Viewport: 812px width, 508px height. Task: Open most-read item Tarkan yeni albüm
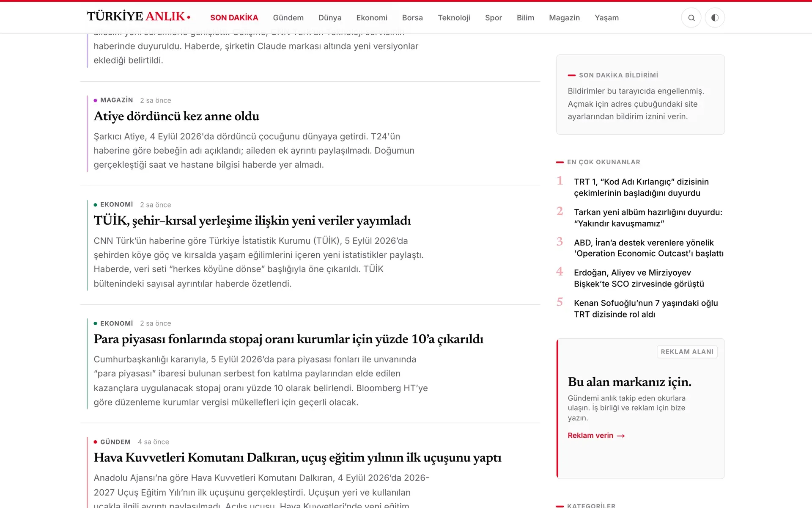648,218
